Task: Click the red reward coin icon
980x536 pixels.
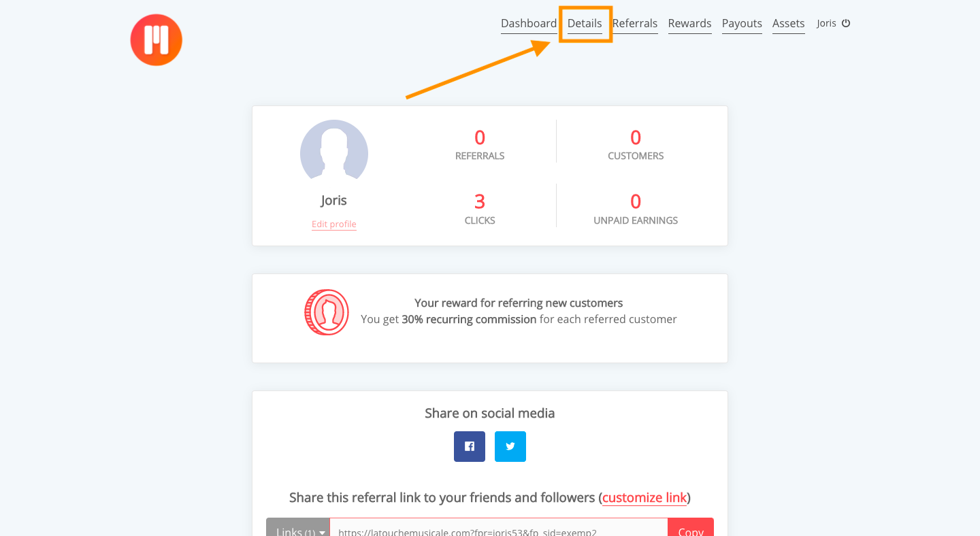Action: (x=327, y=312)
